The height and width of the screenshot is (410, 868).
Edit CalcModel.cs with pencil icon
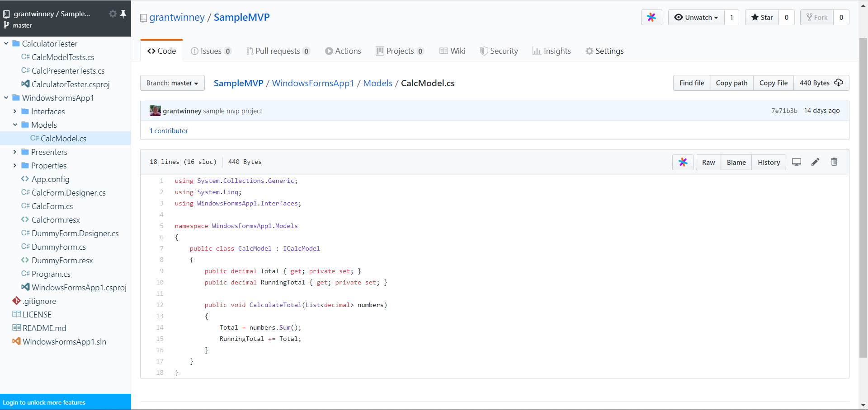click(815, 162)
